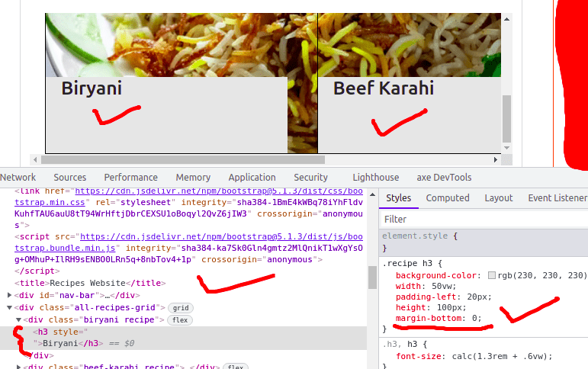Open the bootstrap.bundle.min.js script link
This screenshot has height=369, width=588.
pos(188,242)
